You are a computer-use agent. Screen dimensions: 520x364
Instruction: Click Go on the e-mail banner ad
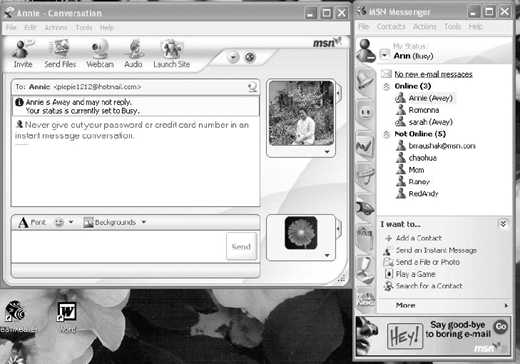pos(501,327)
